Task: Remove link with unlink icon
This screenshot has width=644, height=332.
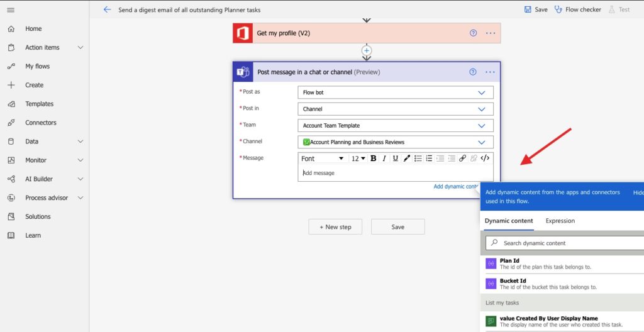Action: 474,158
